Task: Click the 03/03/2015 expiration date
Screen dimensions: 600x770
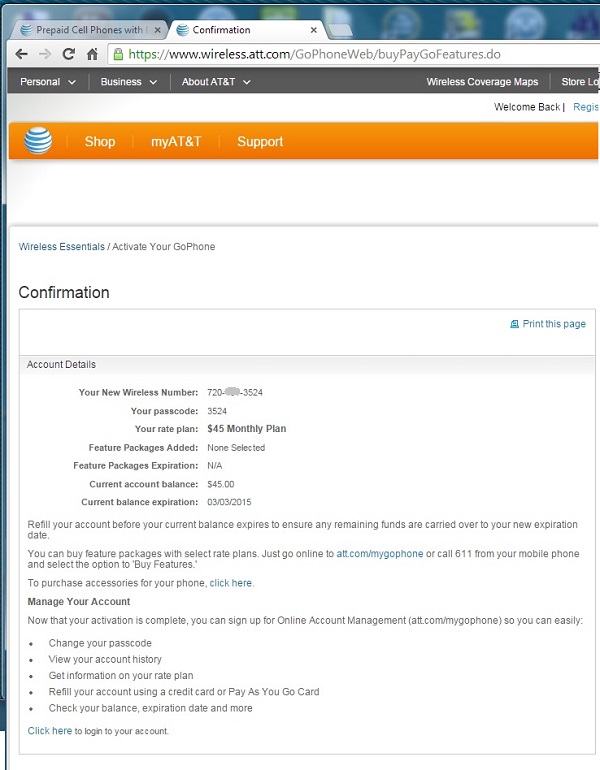Action: (x=229, y=502)
